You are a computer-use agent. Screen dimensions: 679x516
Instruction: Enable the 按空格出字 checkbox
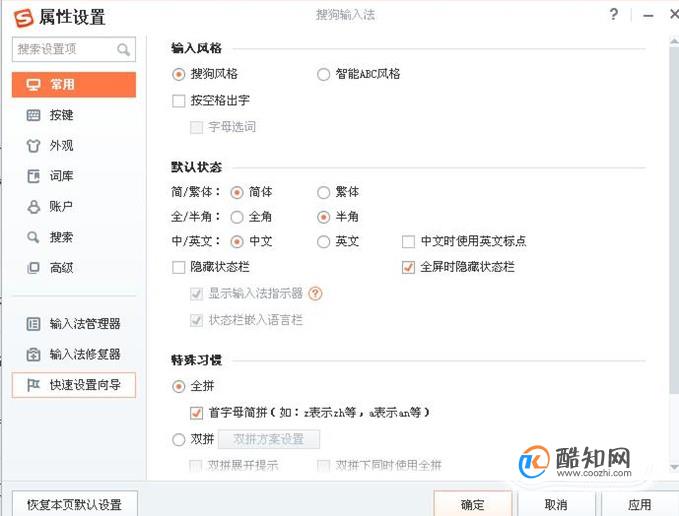coord(178,101)
